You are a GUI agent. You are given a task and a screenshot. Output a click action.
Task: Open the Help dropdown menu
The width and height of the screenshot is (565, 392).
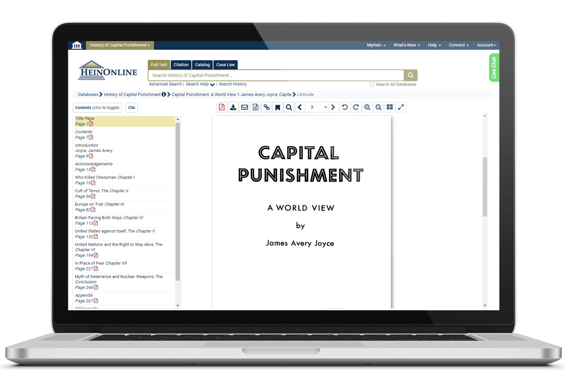point(434,45)
